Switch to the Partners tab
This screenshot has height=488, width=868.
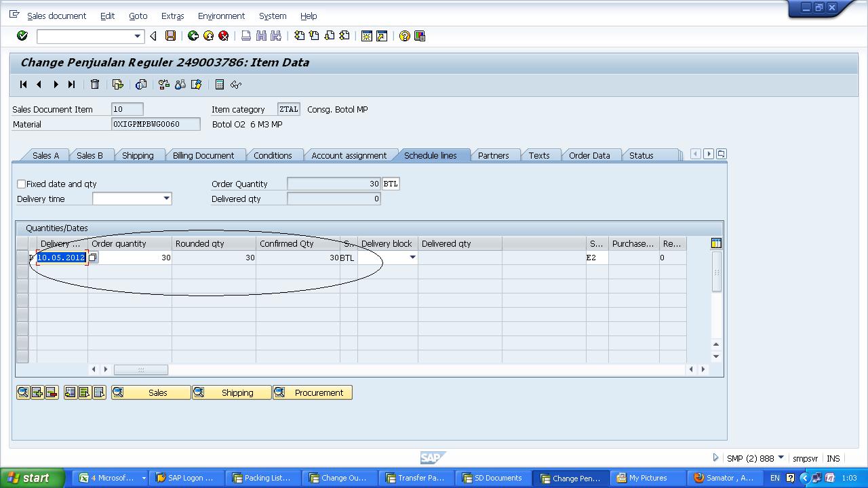point(493,155)
